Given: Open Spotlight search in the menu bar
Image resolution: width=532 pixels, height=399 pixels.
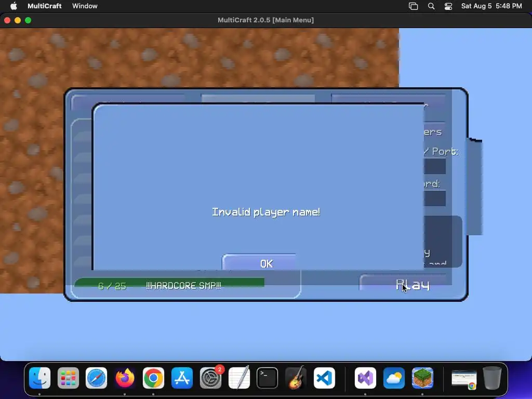Looking at the screenshot, I should click(431, 6).
